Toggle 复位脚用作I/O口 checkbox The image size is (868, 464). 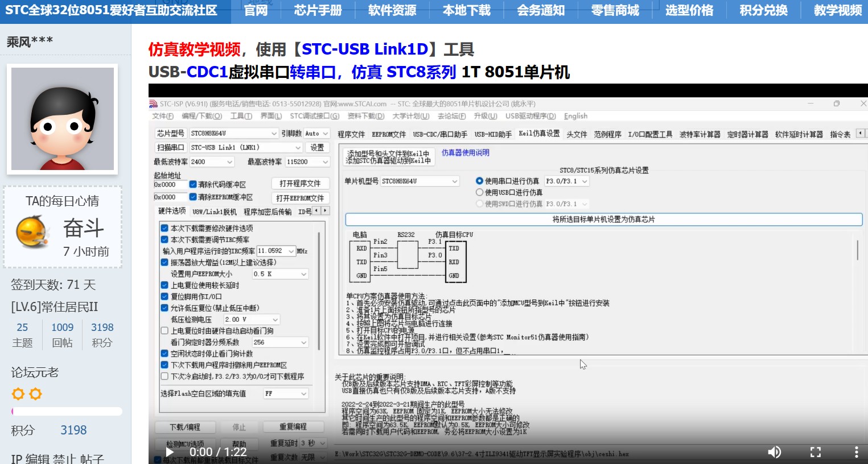[164, 296]
